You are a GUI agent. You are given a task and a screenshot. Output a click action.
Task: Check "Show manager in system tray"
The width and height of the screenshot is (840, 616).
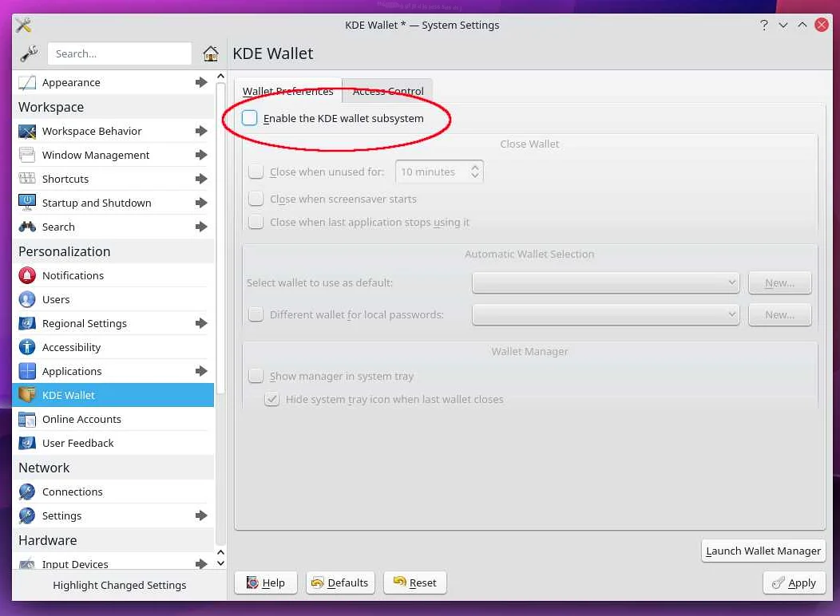[x=256, y=375]
